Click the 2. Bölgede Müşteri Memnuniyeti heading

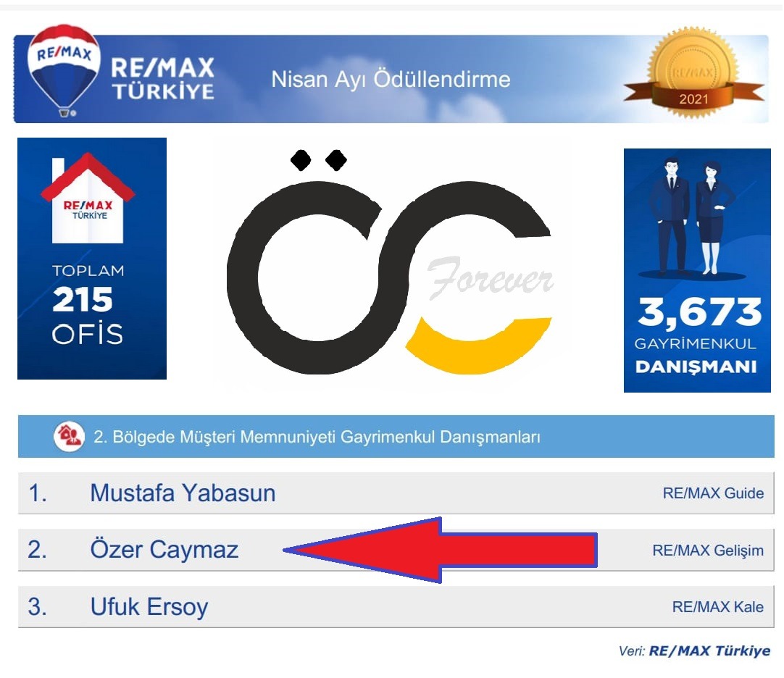pos(317,437)
